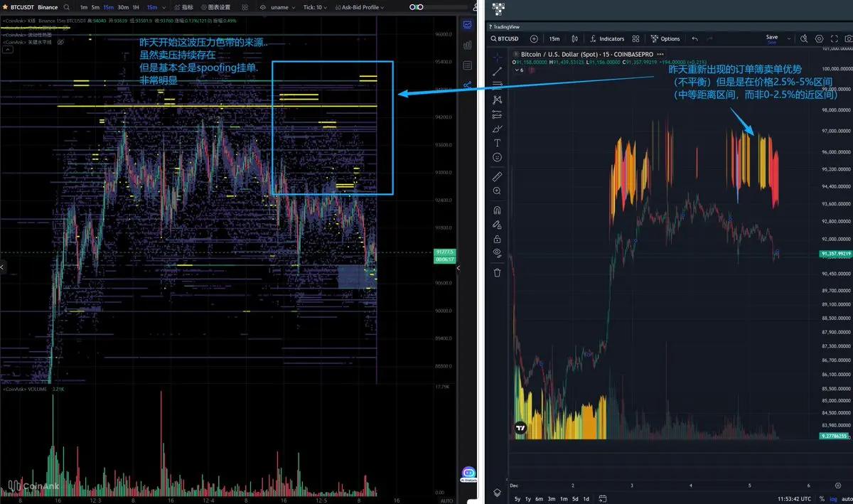
Task: Toggle log scale in TradingView
Action: tap(832, 498)
